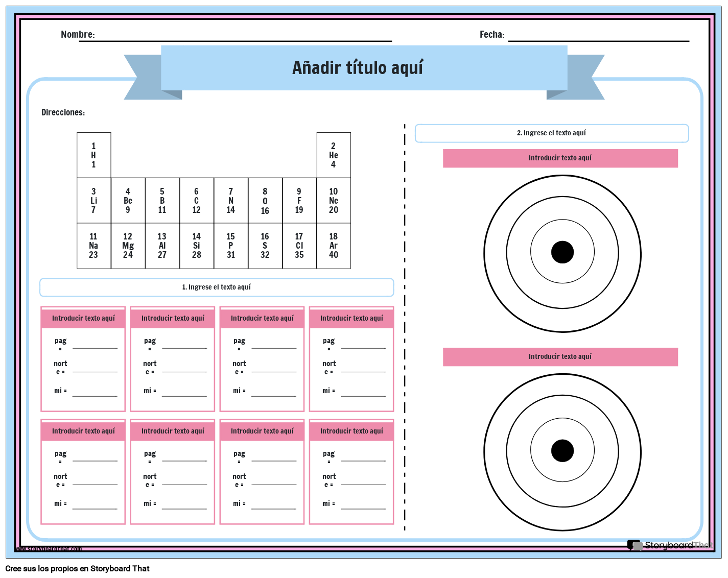The image size is (728, 578).
Task: Click the Storyboard That logo icon
Action: [635, 545]
